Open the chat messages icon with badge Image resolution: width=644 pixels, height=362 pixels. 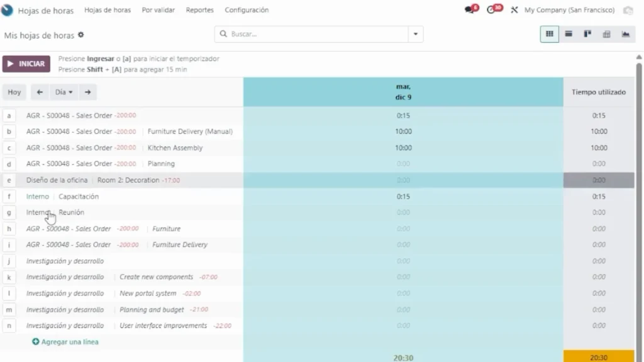[x=469, y=10]
